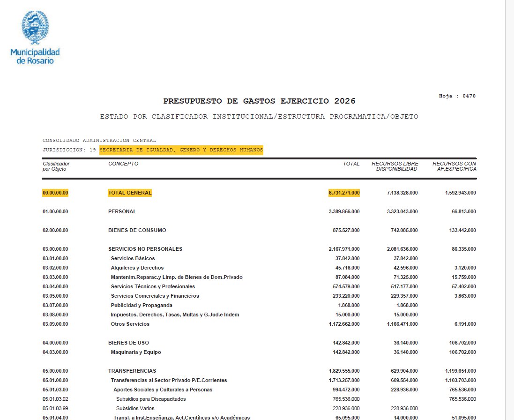
Task: Click the value '133.442.000'
Action: (x=462, y=230)
